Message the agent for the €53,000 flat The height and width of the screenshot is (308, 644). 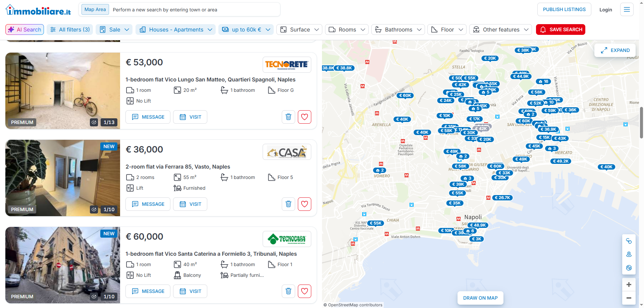click(148, 117)
